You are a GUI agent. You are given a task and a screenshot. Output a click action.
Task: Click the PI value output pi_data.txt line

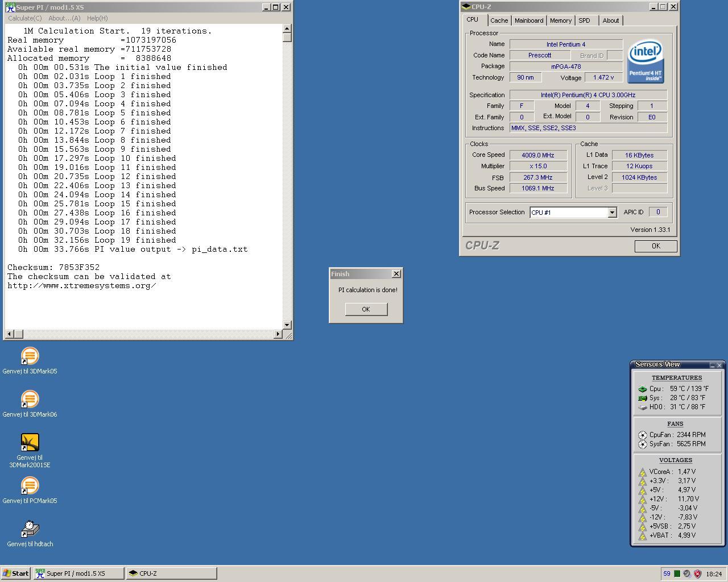133,249
